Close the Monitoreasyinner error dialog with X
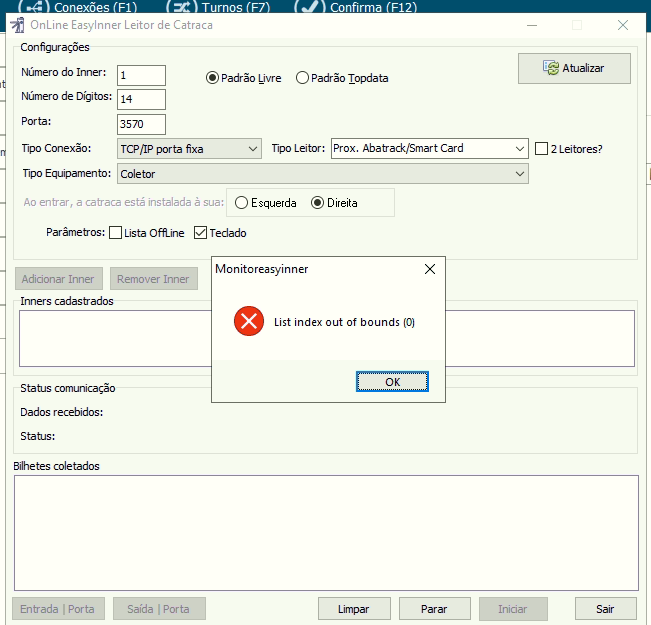This screenshot has width=651, height=625. coord(430,269)
